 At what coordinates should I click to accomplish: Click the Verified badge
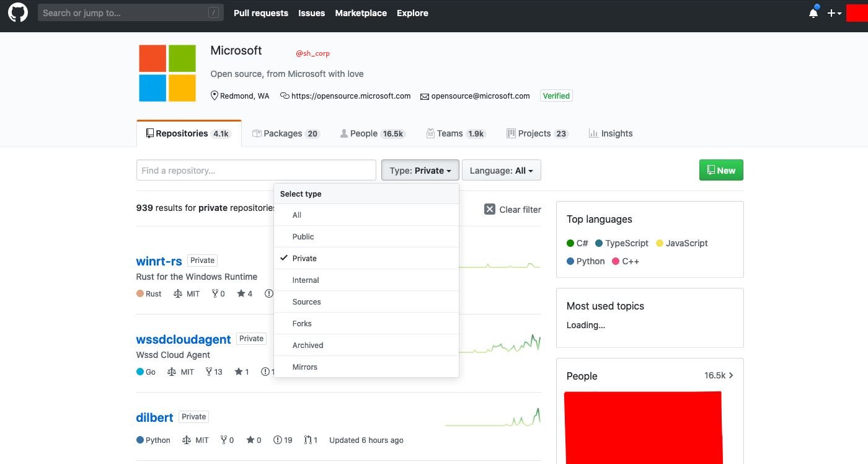556,96
